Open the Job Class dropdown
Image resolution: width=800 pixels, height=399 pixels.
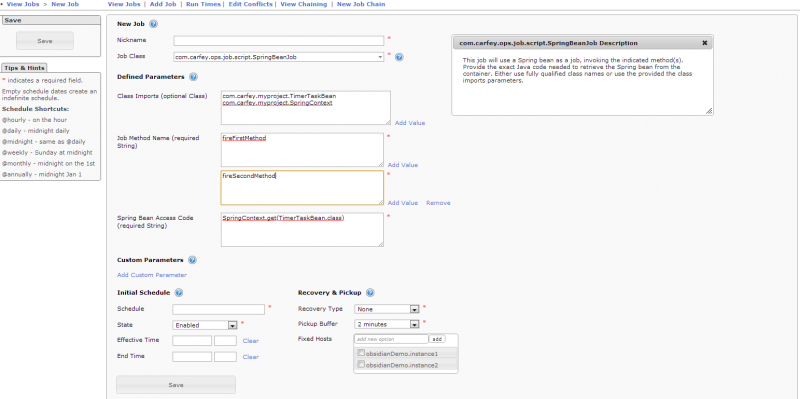click(x=279, y=57)
